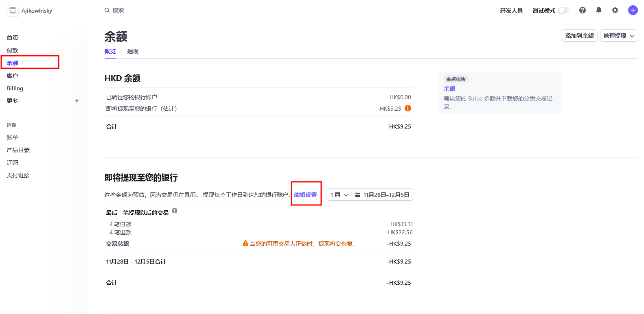Open the 1 周 period dropdown

339,195
